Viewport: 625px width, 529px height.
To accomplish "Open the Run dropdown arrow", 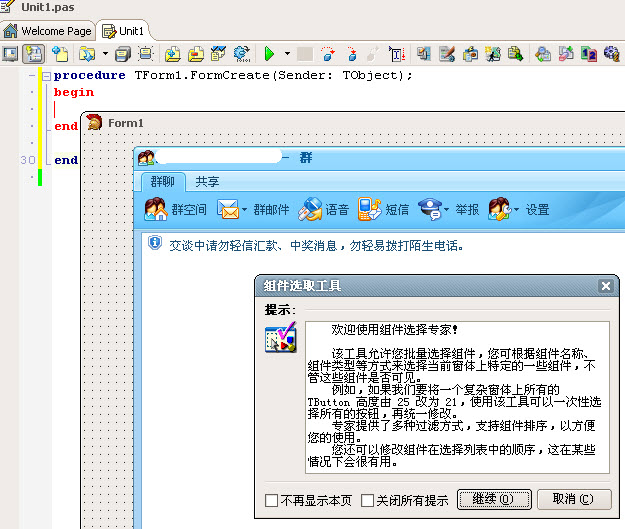I will point(287,54).
